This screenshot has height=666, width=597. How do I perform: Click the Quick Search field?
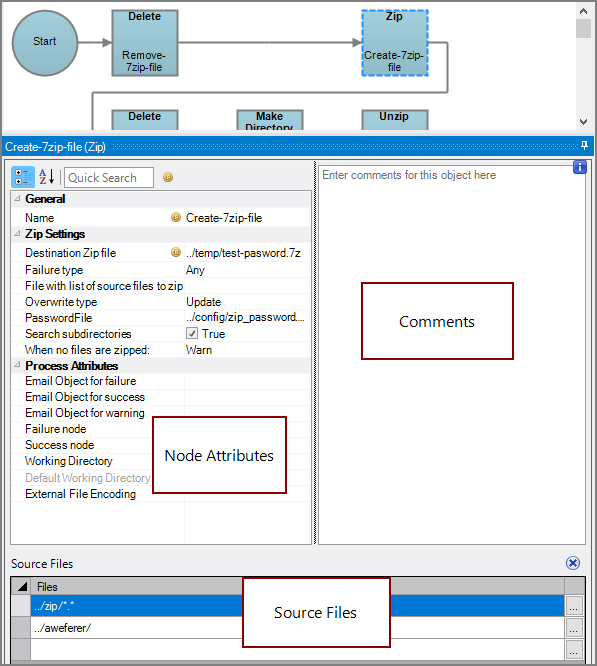point(109,177)
